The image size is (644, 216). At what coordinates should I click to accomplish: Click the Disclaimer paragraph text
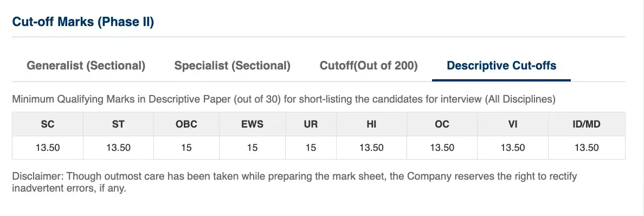click(x=294, y=183)
